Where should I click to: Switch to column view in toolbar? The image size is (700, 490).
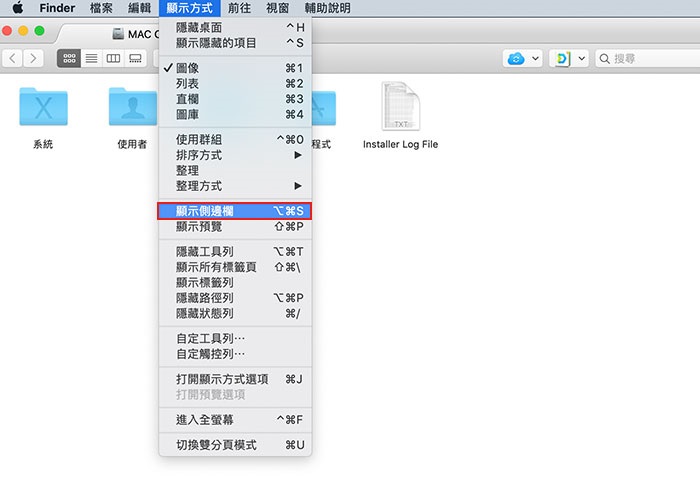[x=113, y=59]
